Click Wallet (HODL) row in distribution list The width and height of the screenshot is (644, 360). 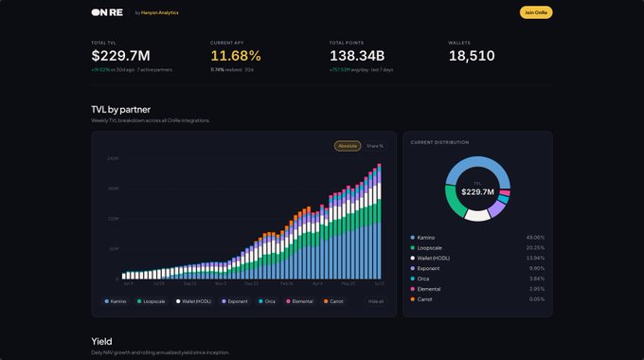[477, 258]
